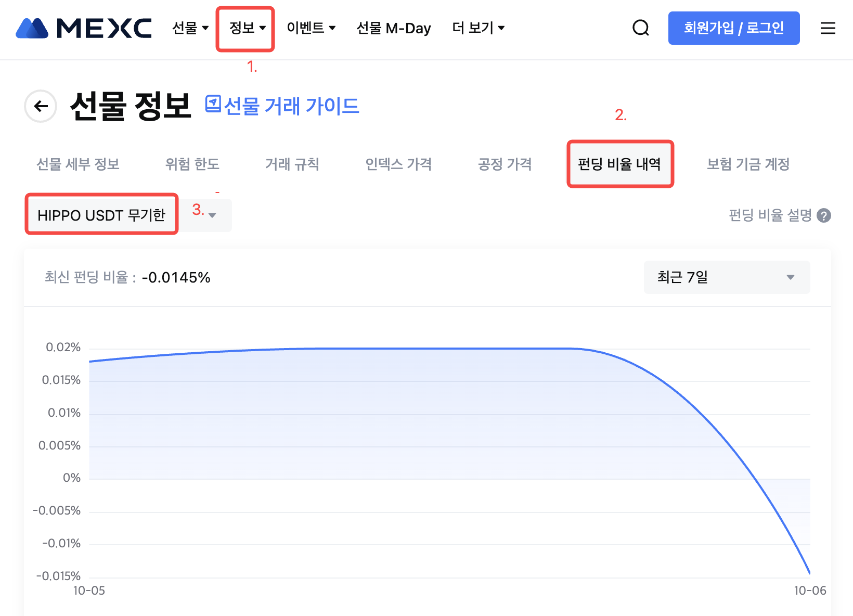
Task: Open the 정보 navigation dropdown
Action: (x=247, y=28)
